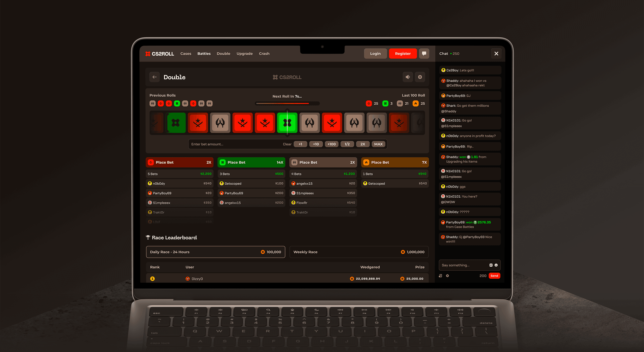644x352 pixels.
Task: Click the CS2ROLL logo in the header
Action: coord(159,54)
